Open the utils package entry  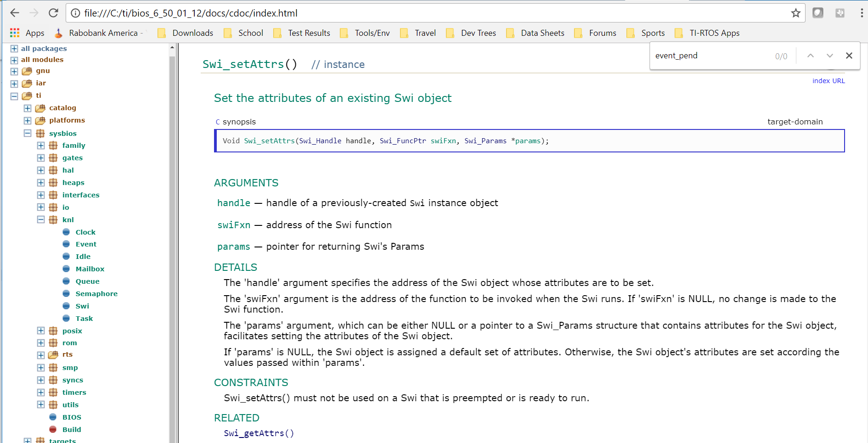pyautogui.click(x=70, y=405)
